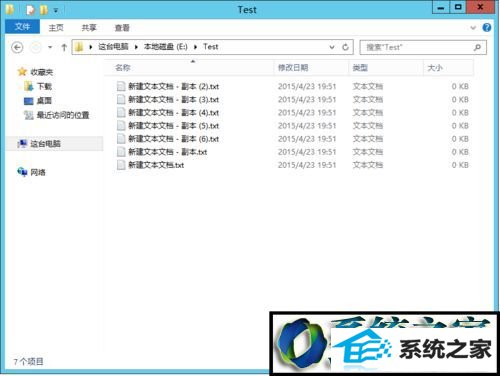The image size is (500, 376).
Task: Sort by the 名称 column header
Action: 189,68
